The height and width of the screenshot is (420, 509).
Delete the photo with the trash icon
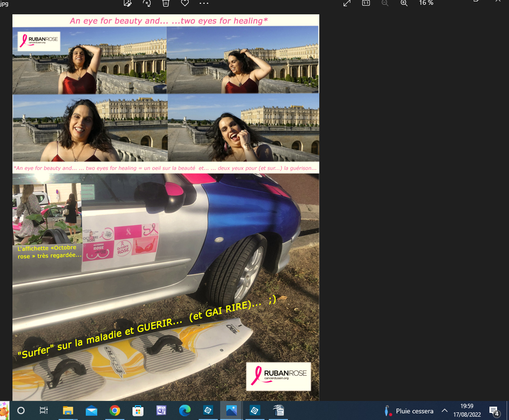pos(166,3)
